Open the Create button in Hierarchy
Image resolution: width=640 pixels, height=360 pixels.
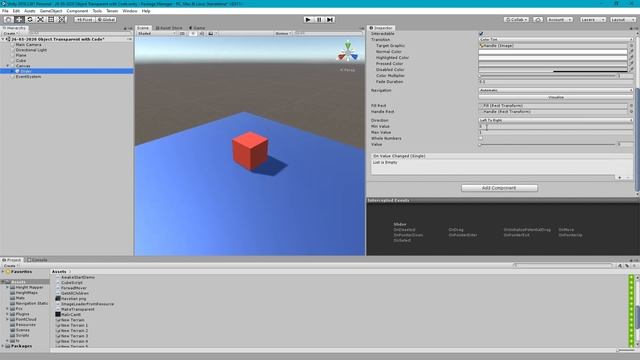pos(10,33)
